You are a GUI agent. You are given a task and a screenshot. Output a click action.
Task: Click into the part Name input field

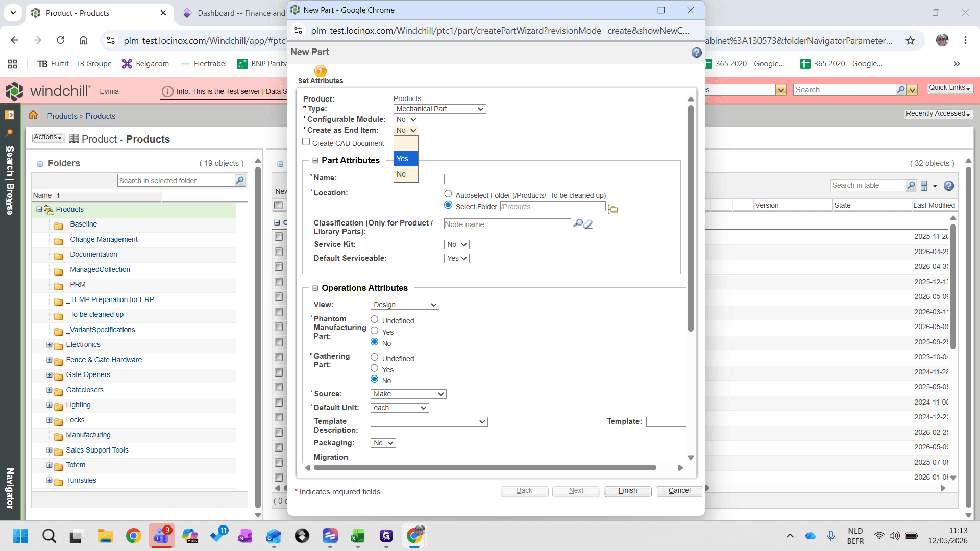[x=523, y=179]
